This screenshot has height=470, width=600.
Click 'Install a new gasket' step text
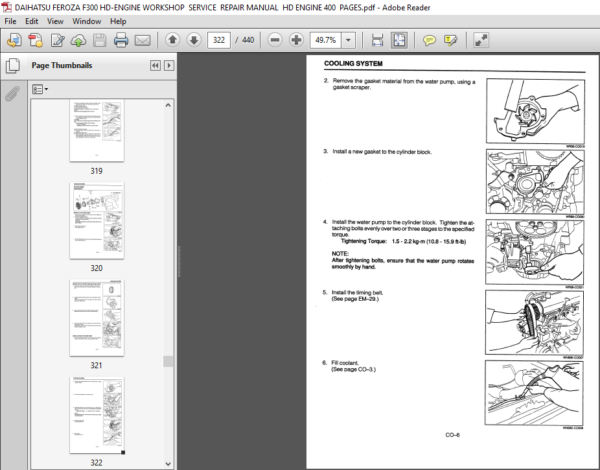click(x=382, y=152)
